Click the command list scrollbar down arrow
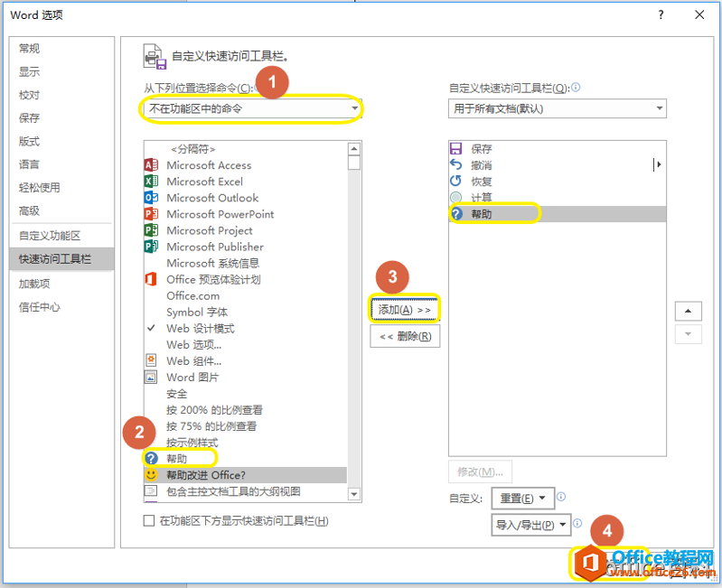 coord(353,494)
